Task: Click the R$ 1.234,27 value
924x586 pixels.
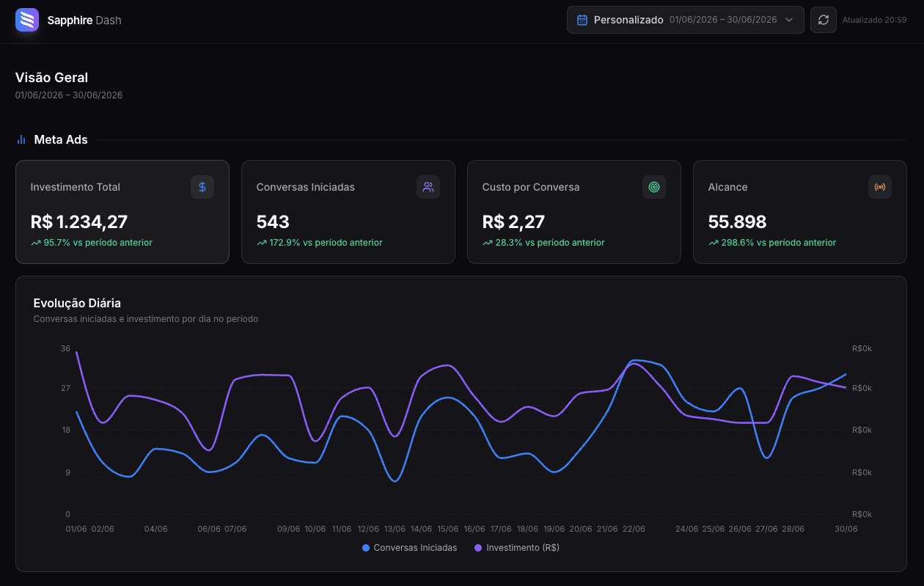Action: tap(79, 221)
